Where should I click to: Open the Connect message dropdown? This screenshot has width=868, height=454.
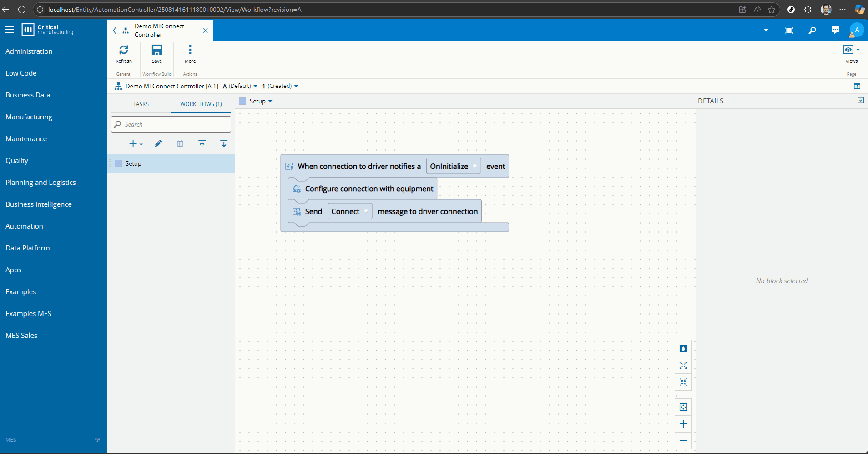tap(350, 211)
